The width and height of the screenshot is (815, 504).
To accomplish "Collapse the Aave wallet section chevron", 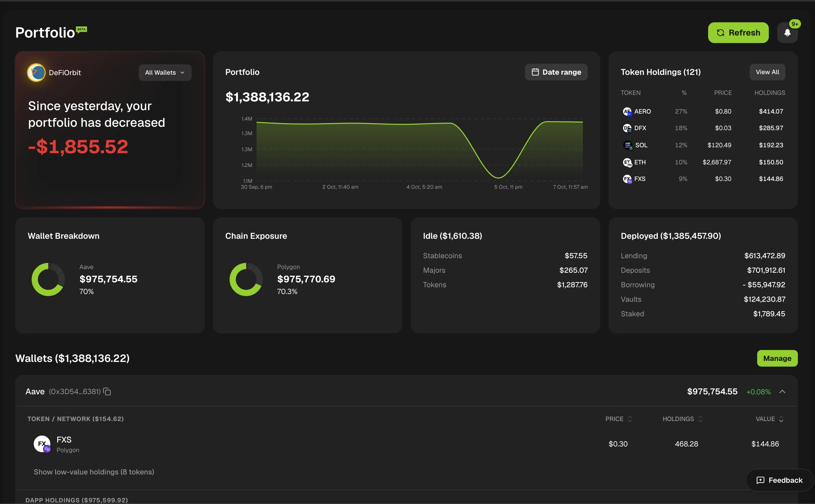I will pyautogui.click(x=782, y=392).
